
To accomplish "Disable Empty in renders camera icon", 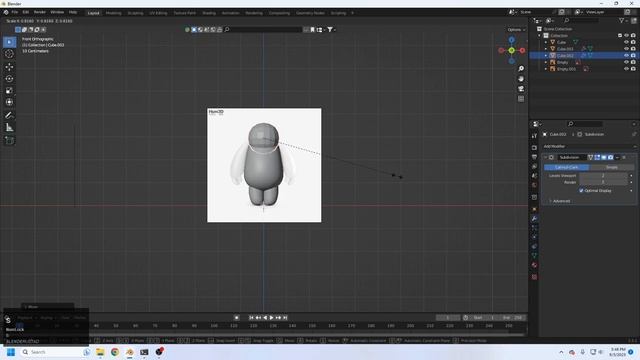I will click(633, 62).
